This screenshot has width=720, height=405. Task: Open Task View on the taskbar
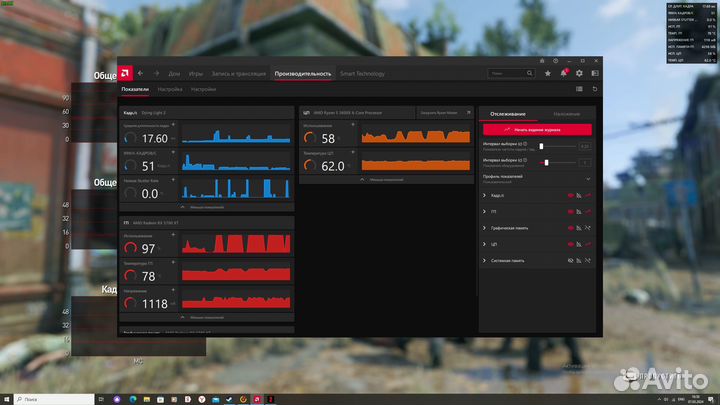101,399
